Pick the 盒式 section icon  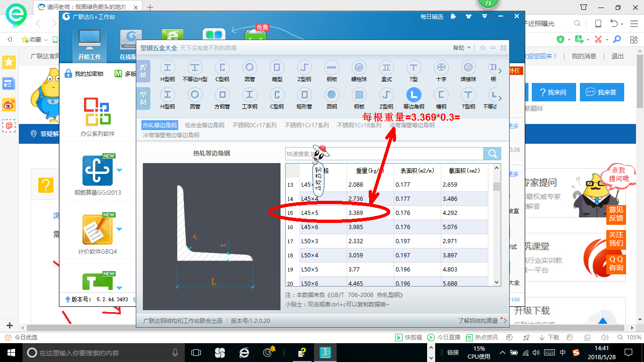pyautogui.click(x=387, y=67)
